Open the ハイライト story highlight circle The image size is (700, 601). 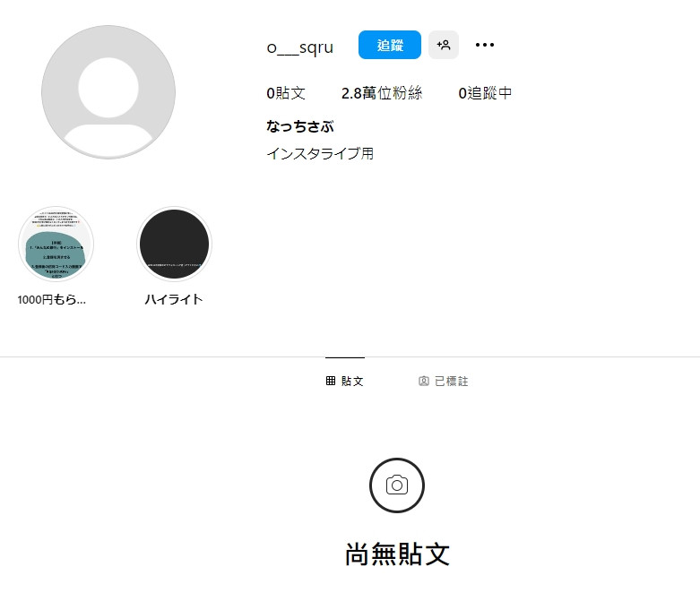(174, 244)
